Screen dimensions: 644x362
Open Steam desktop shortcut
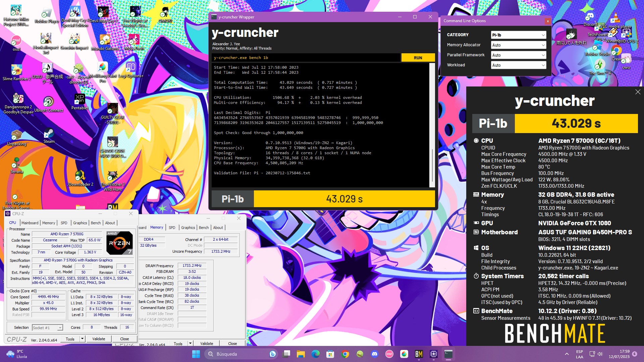[x=49, y=136]
